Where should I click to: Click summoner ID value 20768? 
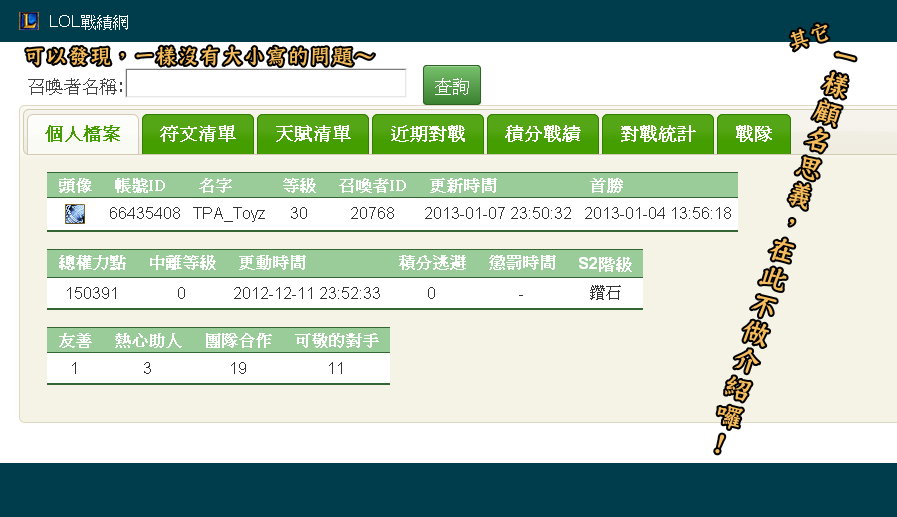[x=372, y=213]
